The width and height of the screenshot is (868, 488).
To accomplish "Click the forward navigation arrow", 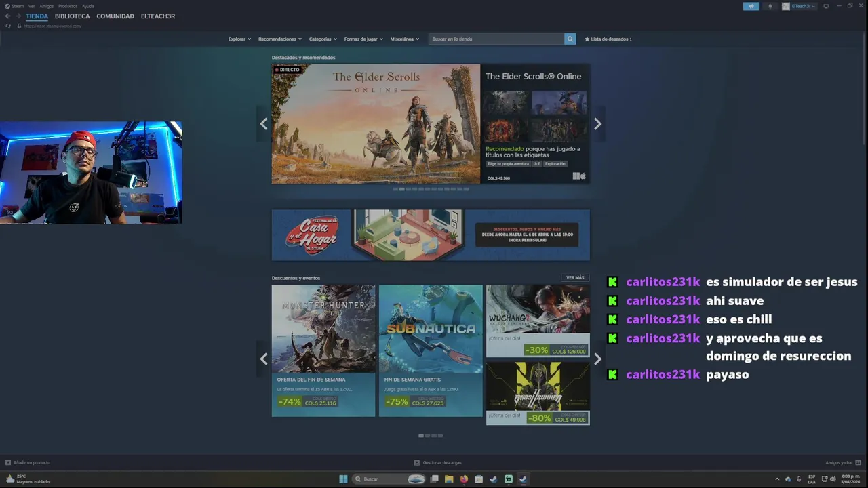I will [x=18, y=16].
